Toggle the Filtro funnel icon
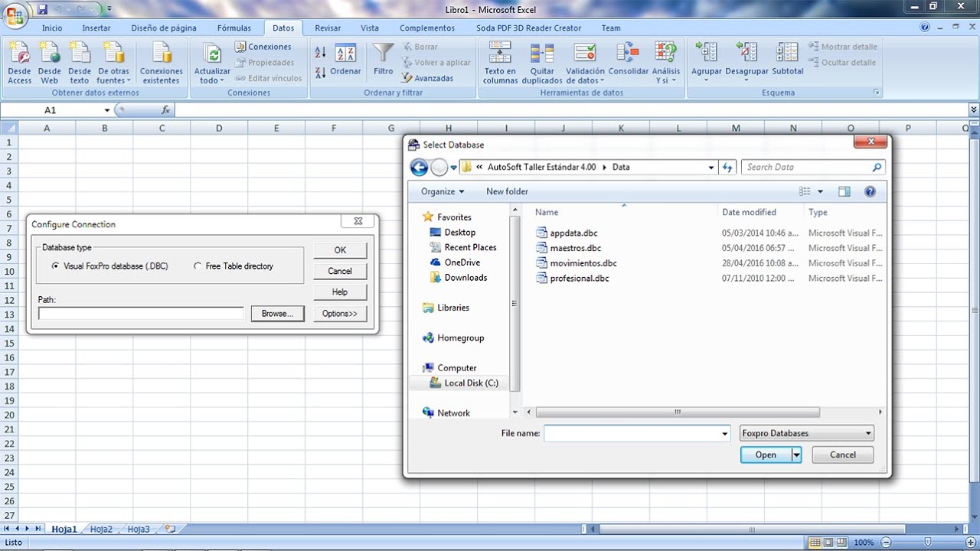Screen dimensions: 980x551 point(384,60)
